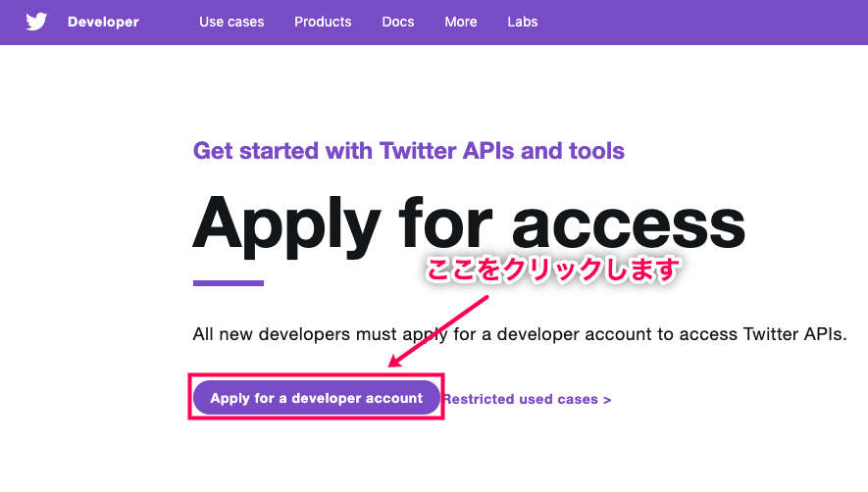Viewport: 868px width, 492px height.
Task: Open the Labs menu item
Action: click(523, 22)
